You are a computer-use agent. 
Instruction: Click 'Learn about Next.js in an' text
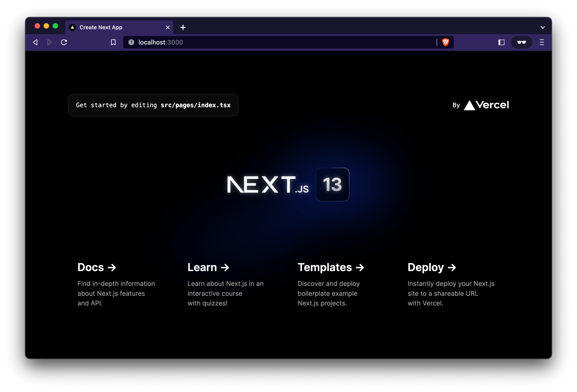226,284
